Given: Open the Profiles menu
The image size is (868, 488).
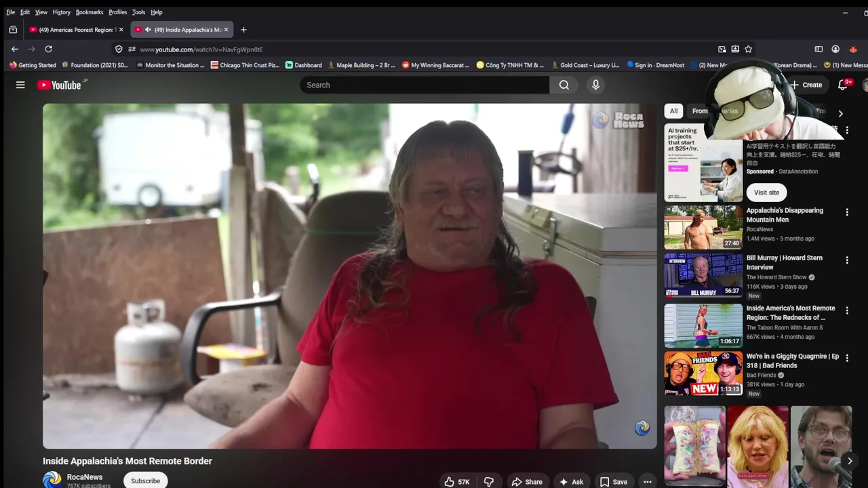Looking at the screenshot, I should 117,12.
